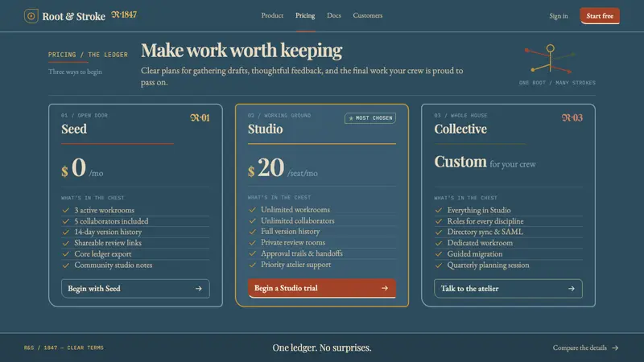Image resolution: width=644 pixels, height=362 pixels.
Task: Click the checkmark beside 5 collaborators included
Action: point(66,221)
